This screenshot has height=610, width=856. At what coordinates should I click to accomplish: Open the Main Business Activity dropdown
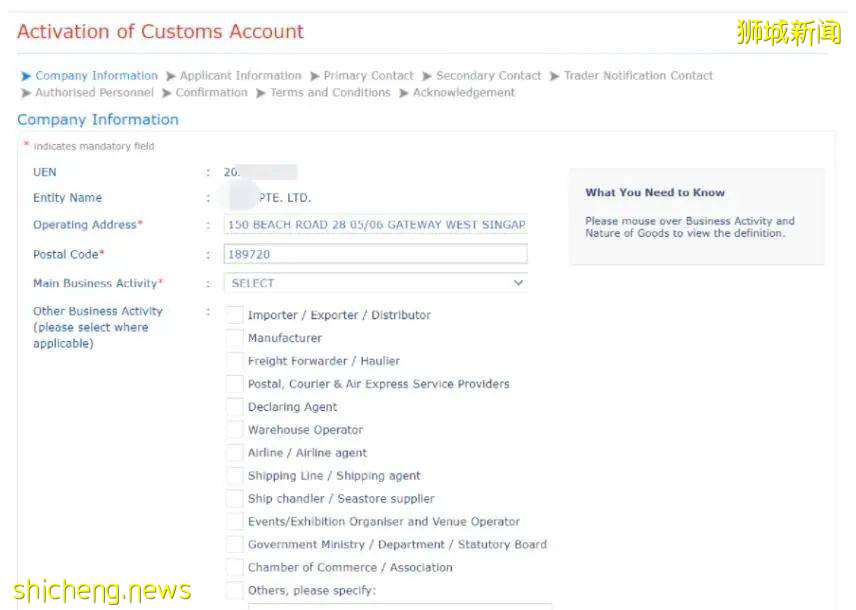[x=376, y=283]
